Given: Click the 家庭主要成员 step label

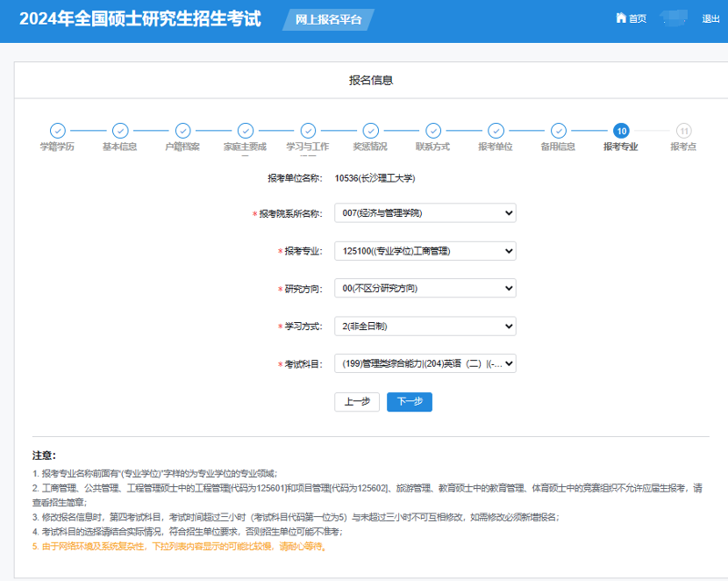Looking at the screenshot, I should [245, 147].
